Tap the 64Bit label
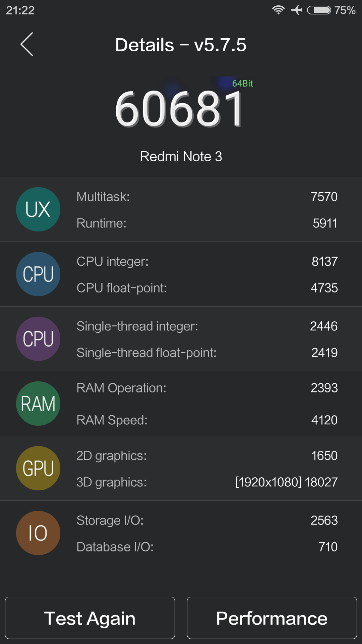362x644 pixels. click(x=243, y=84)
